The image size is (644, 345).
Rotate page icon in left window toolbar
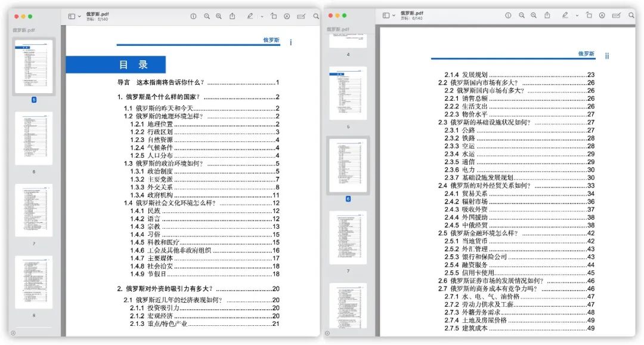click(x=274, y=16)
